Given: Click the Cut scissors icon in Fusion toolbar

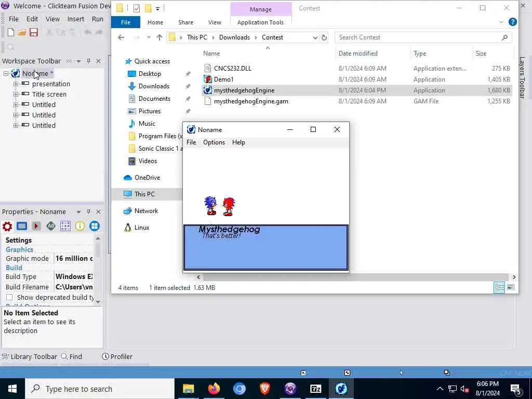Looking at the screenshot, I should pyautogui.click(x=49, y=32).
